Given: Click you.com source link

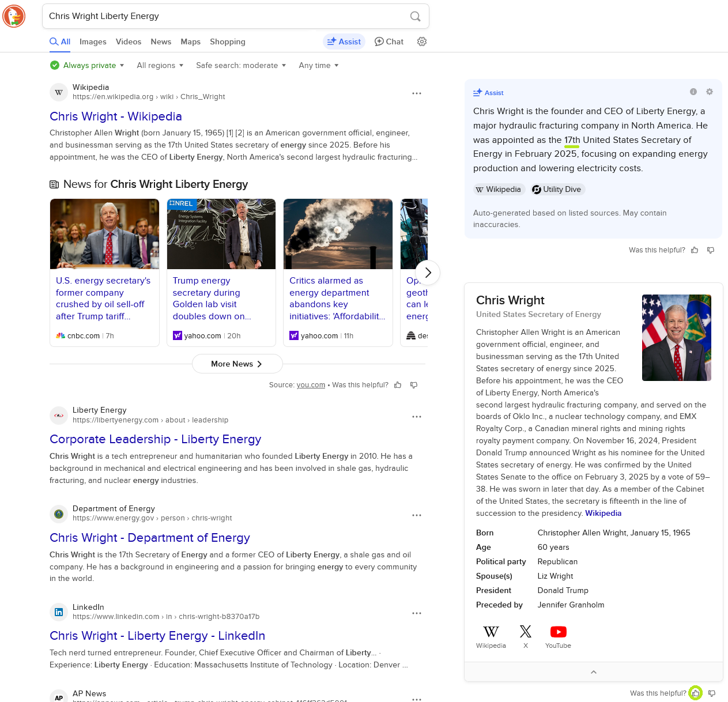Looking at the screenshot, I should click(x=311, y=385).
